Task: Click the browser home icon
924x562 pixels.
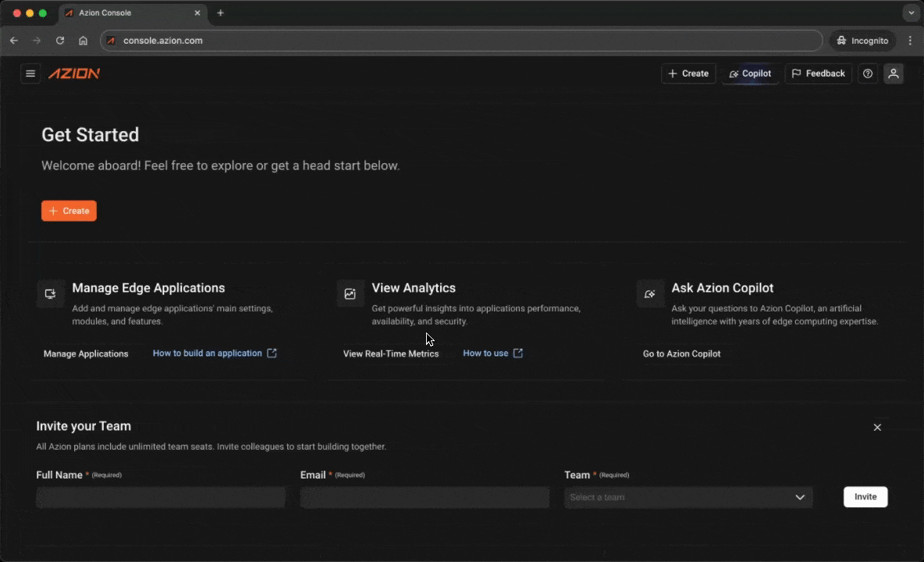Action: click(x=83, y=41)
